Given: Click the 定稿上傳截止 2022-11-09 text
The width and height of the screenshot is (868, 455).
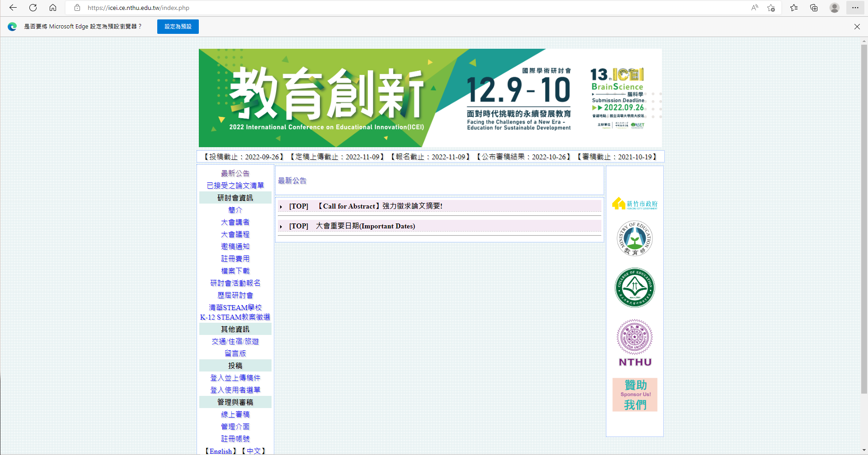Looking at the screenshot, I should (x=337, y=157).
